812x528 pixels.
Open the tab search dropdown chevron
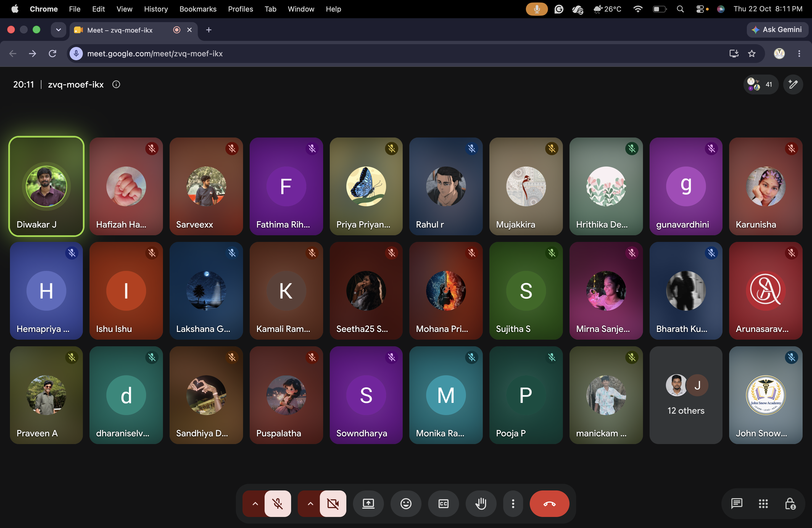58,30
